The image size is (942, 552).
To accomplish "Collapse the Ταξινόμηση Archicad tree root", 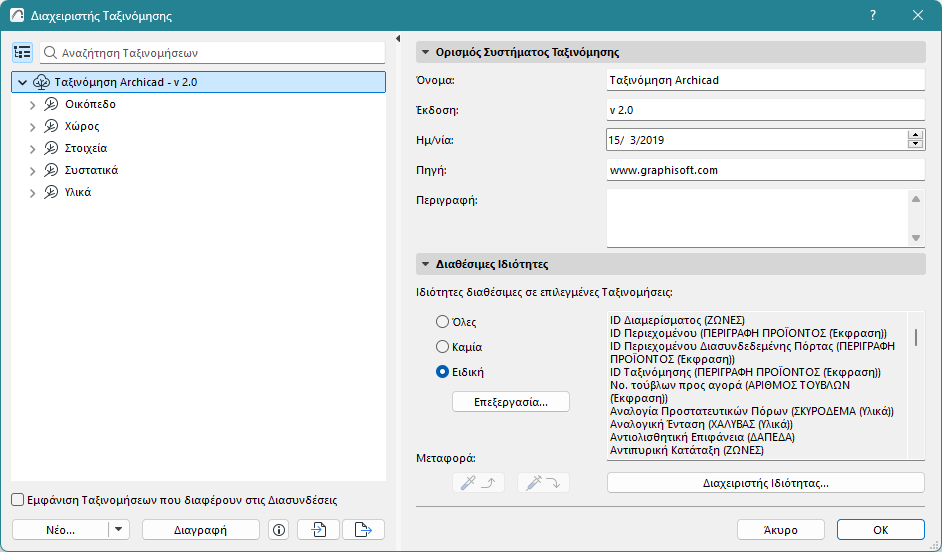I will 23,82.
